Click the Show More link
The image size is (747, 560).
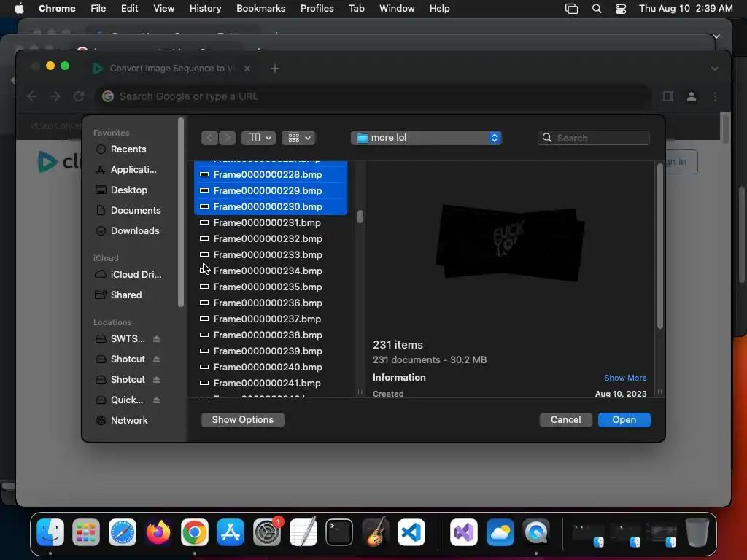(x=625, y=378)
